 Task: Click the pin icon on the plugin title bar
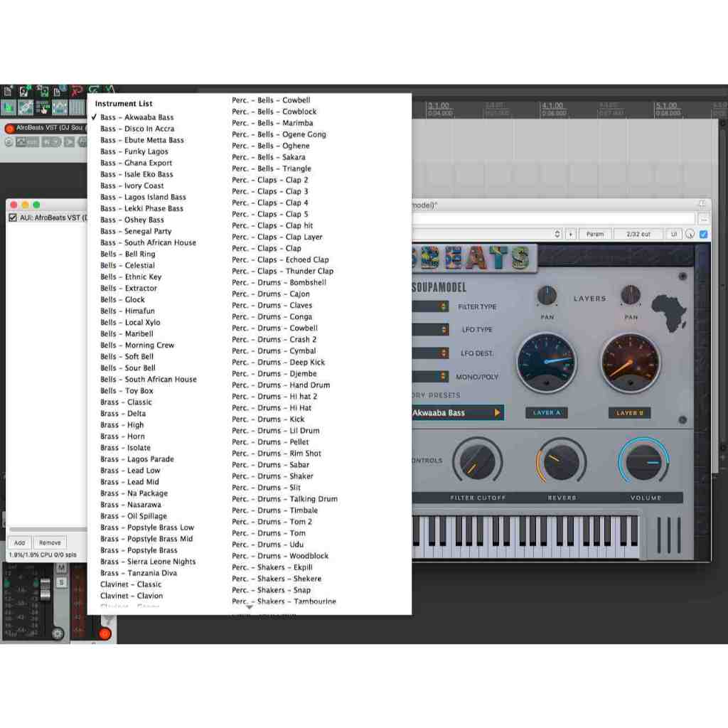pos(702,204)
